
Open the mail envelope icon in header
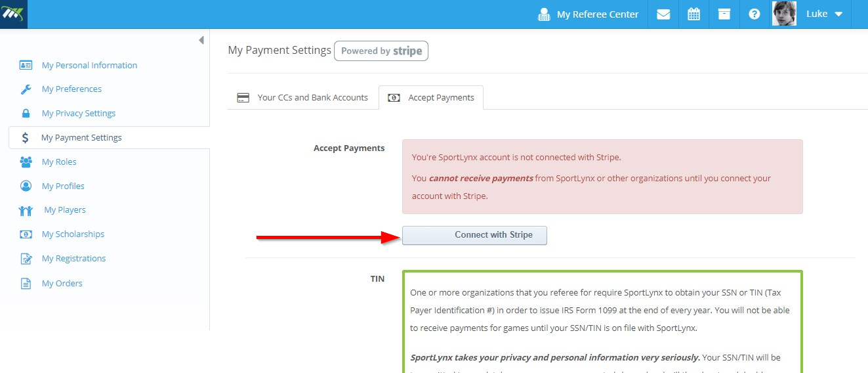click(663, 14)
